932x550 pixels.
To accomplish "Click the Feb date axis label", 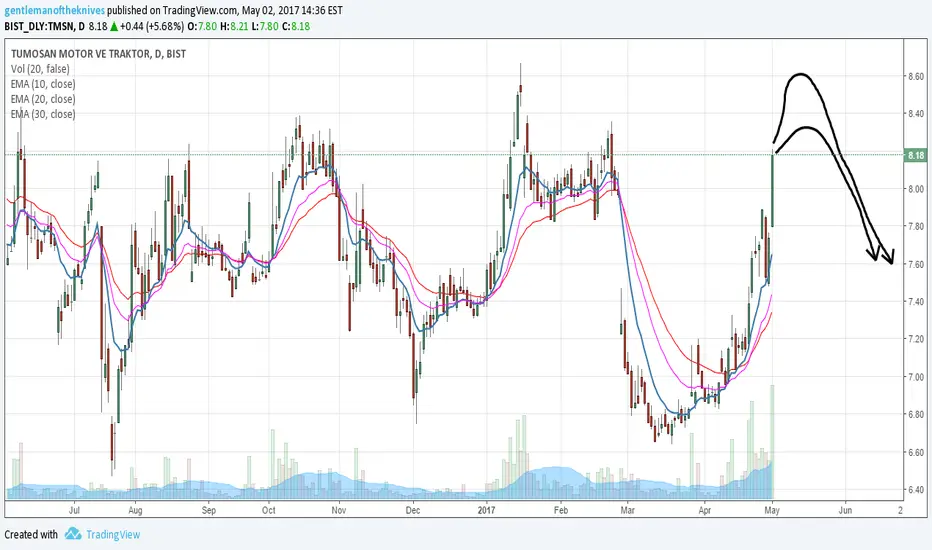I will (x=561, y=510).
